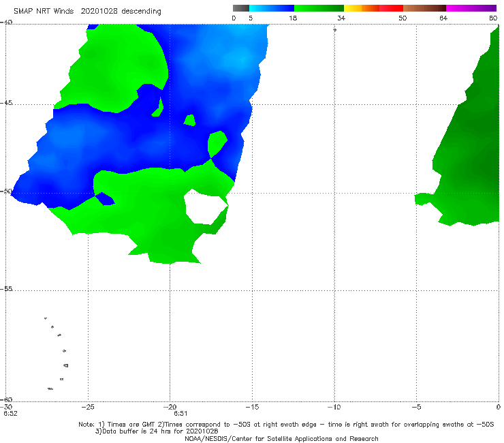504x443 pixels.
Task: Click the color bar label "80"
Action: [493, 18]
